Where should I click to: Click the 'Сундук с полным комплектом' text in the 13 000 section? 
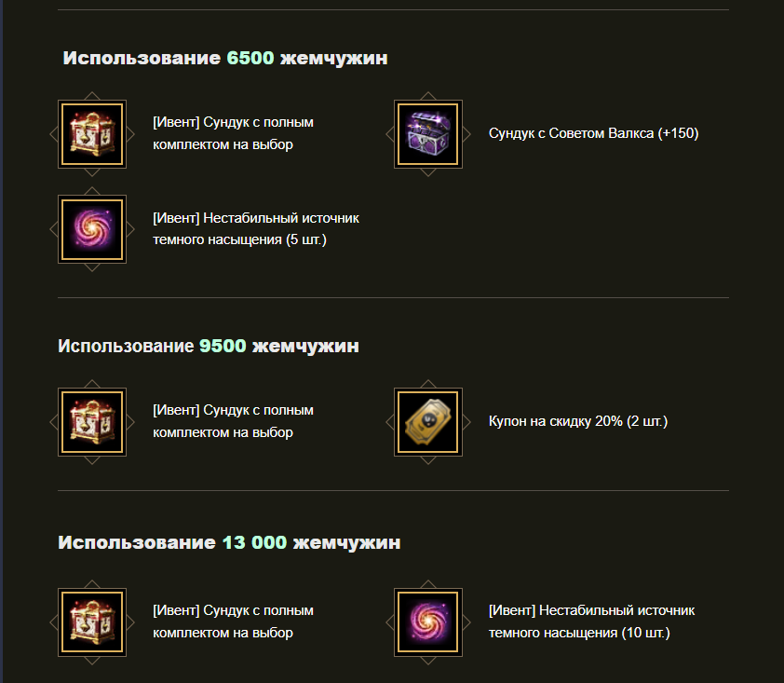coord(233,622)
